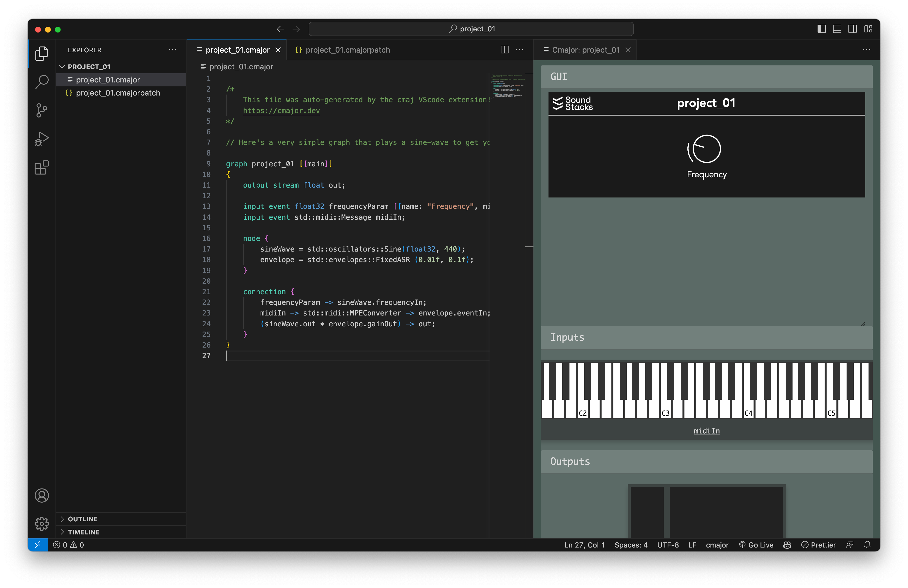Open the Manage gear icon
The width and height of the screenshot is (908, 588).
[42, 524]
